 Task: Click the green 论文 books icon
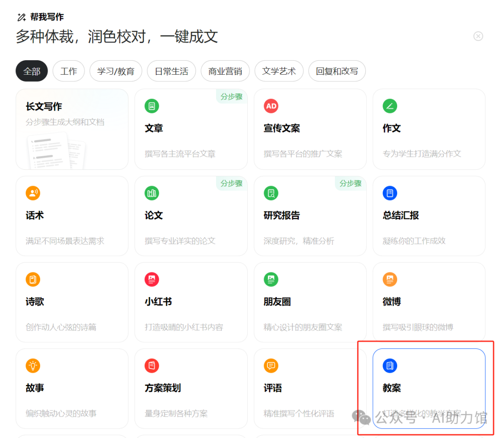[152, 193]
